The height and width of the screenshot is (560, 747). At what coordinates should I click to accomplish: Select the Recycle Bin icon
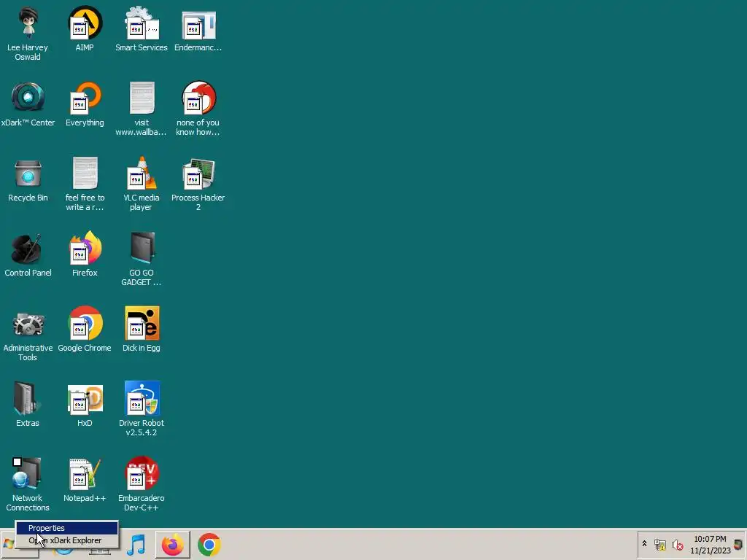point(28,179)
